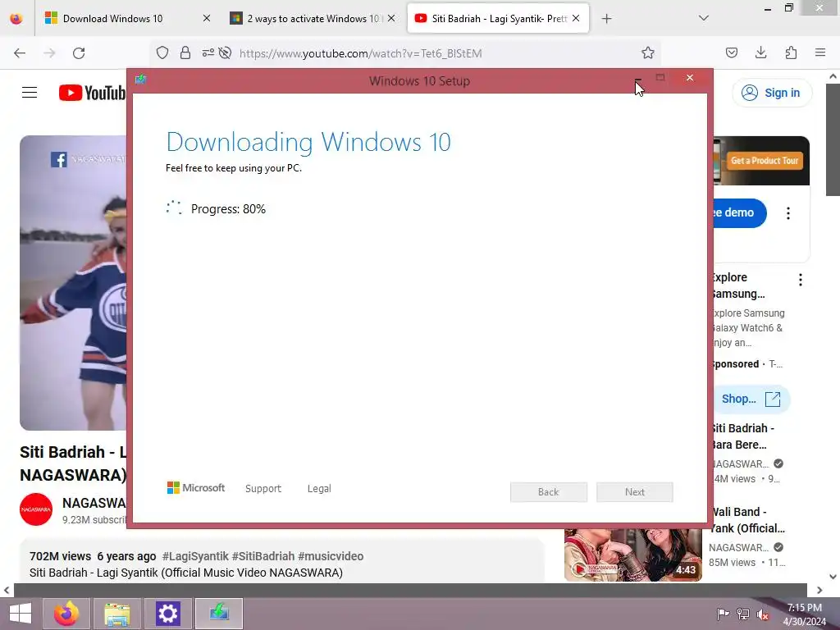Click the autoplay blocked icon in the address bar

click(x=226, y=52)
